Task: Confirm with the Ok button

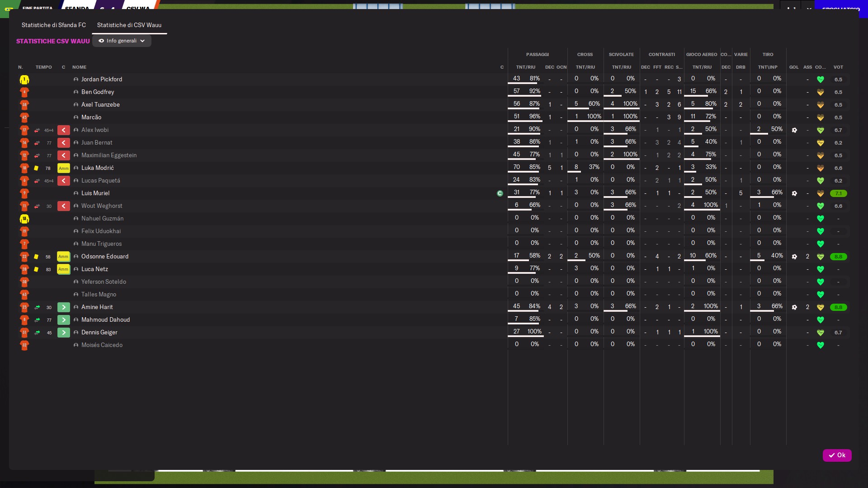Action: coord(837,455)
